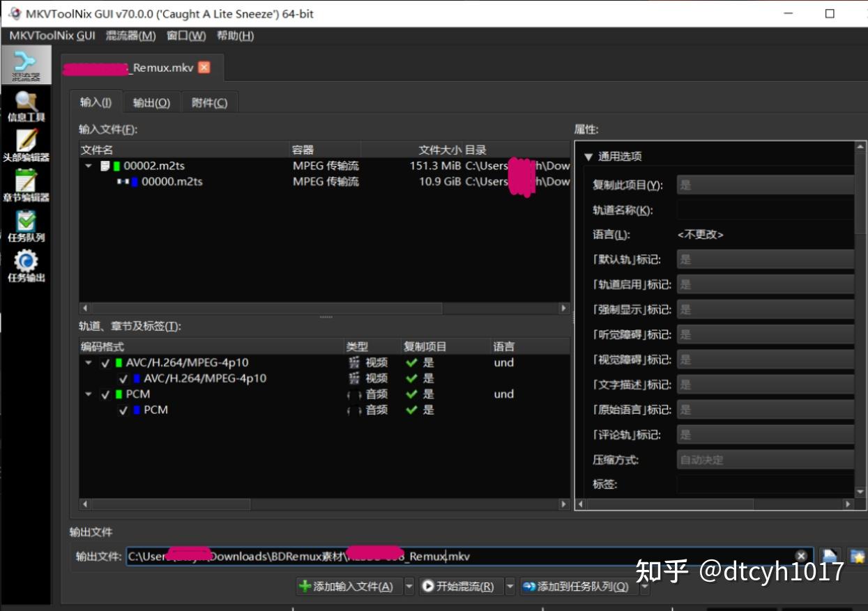This screenshot has width=868, height=611.
Task: Collapse the 00002.m2ts file tree node
Action: [89, 166]
